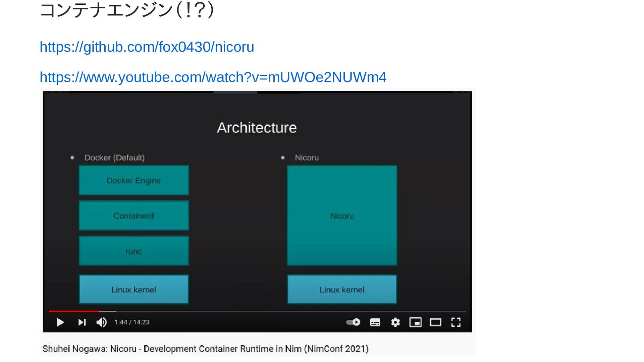
Task: Click the runc box
Action: pos(134,251)
